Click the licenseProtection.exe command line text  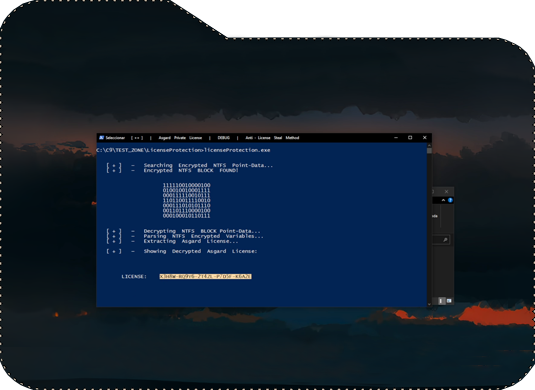tap(184, 150)
